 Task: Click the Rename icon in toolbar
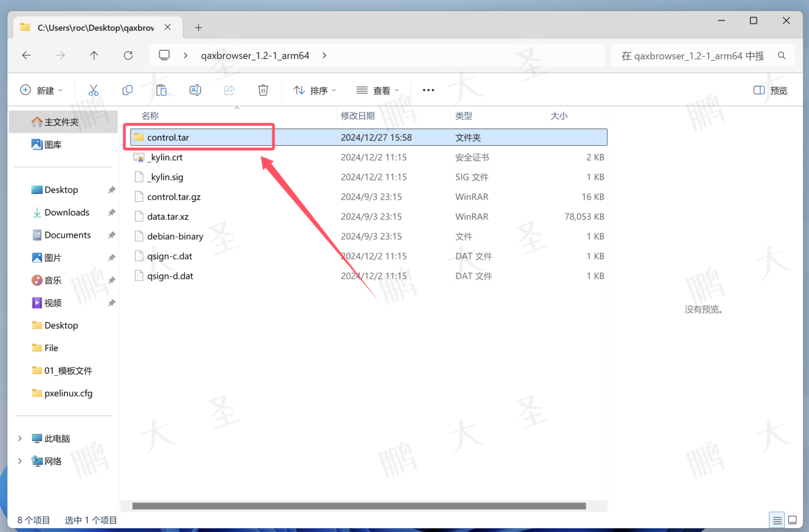pyautogui.click(x=195, y=90)
